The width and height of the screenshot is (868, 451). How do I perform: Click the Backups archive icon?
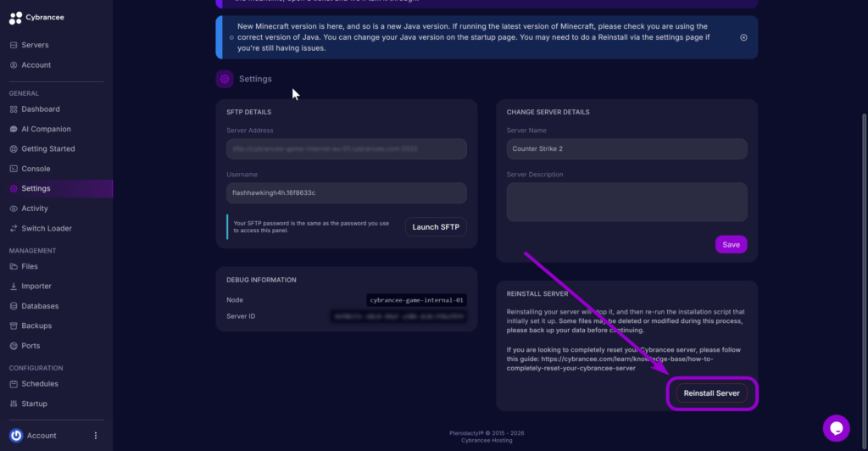[x=14, y=326]
